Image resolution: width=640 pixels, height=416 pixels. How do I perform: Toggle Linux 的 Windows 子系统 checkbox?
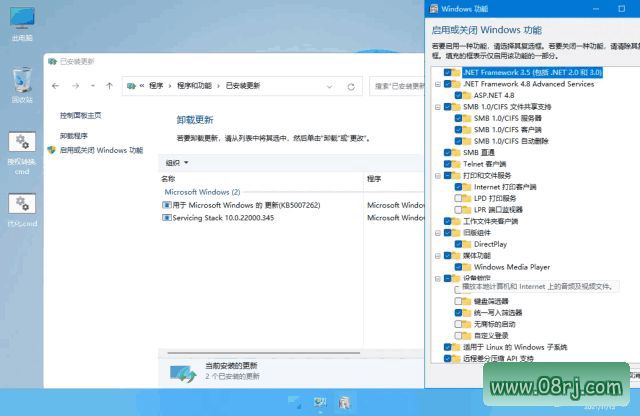pos(447,347)
